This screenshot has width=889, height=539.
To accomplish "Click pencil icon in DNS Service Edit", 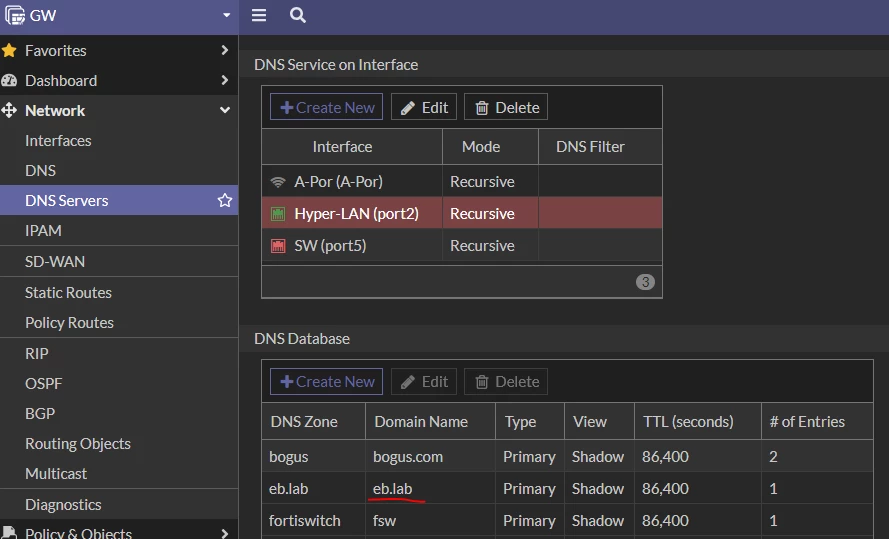I will pos(407,108).
